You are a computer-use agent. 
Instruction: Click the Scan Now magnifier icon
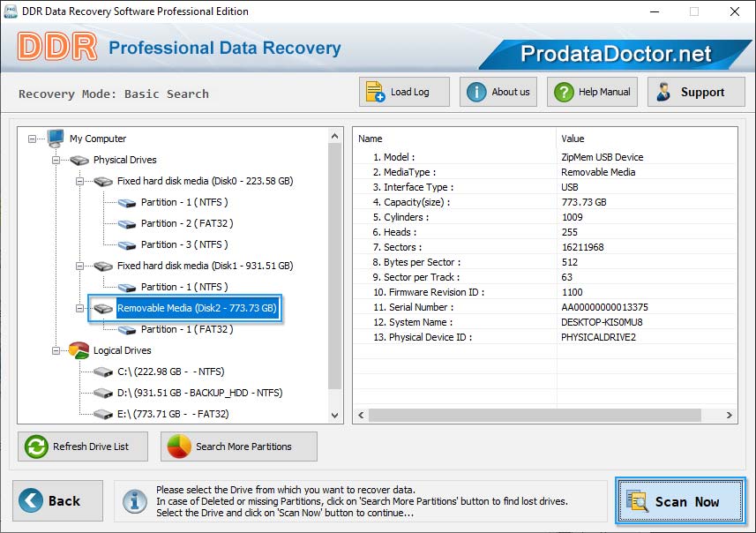coord(638,500)
